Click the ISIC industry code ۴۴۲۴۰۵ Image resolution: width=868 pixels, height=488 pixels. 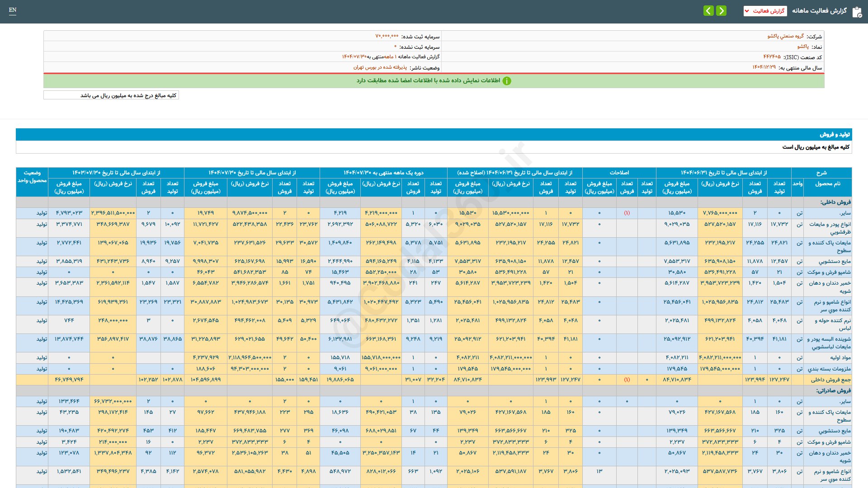tap(772, 57)
